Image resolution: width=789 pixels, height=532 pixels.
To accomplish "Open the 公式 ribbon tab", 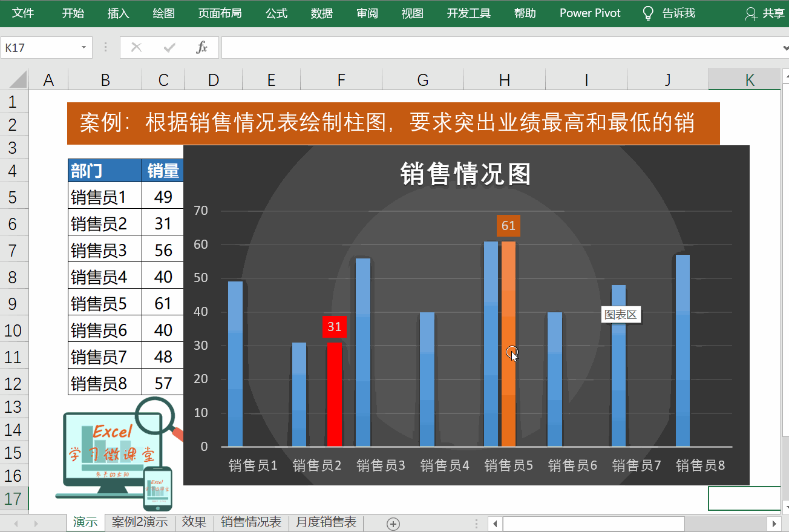I will click(277, 13).
